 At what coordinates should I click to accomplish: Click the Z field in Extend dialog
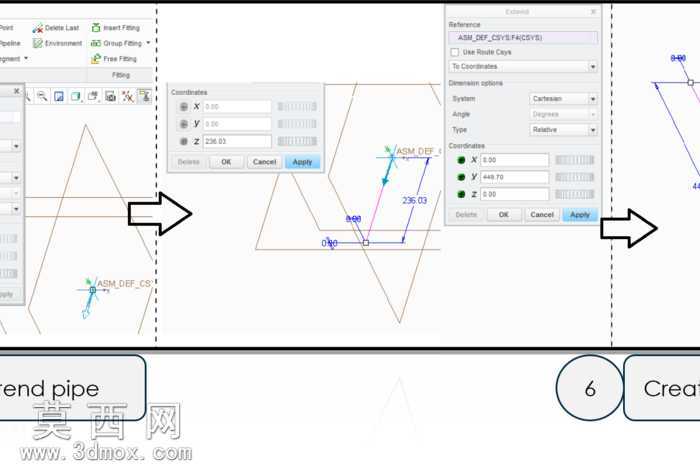click(x=515, y=194)
